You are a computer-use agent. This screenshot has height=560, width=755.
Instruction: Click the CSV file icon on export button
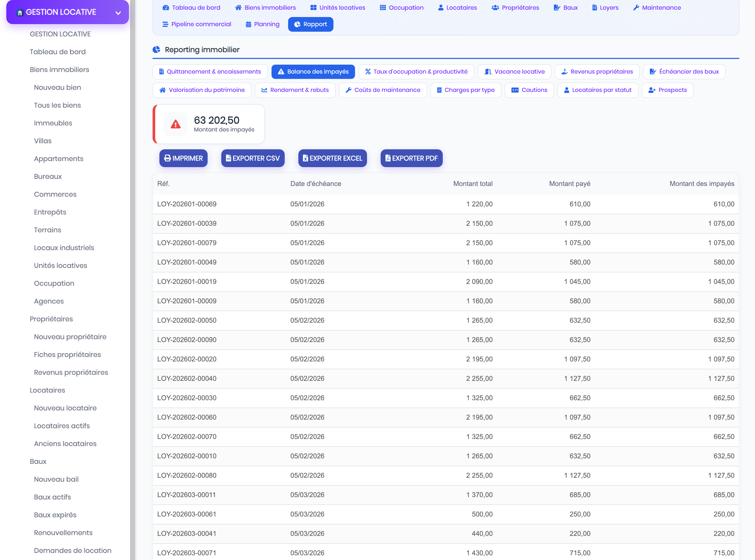click(229, 158)
